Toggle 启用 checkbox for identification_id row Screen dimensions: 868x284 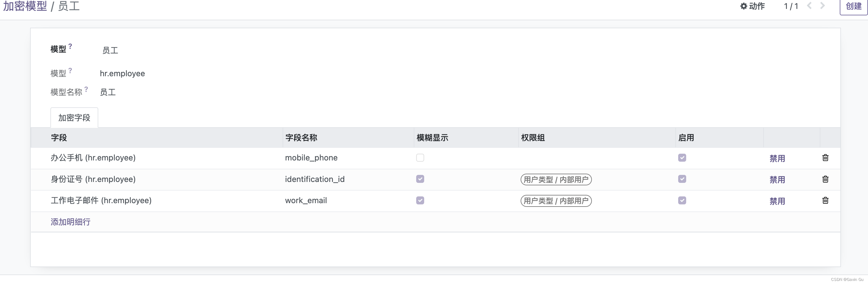(x=682, y=179)
